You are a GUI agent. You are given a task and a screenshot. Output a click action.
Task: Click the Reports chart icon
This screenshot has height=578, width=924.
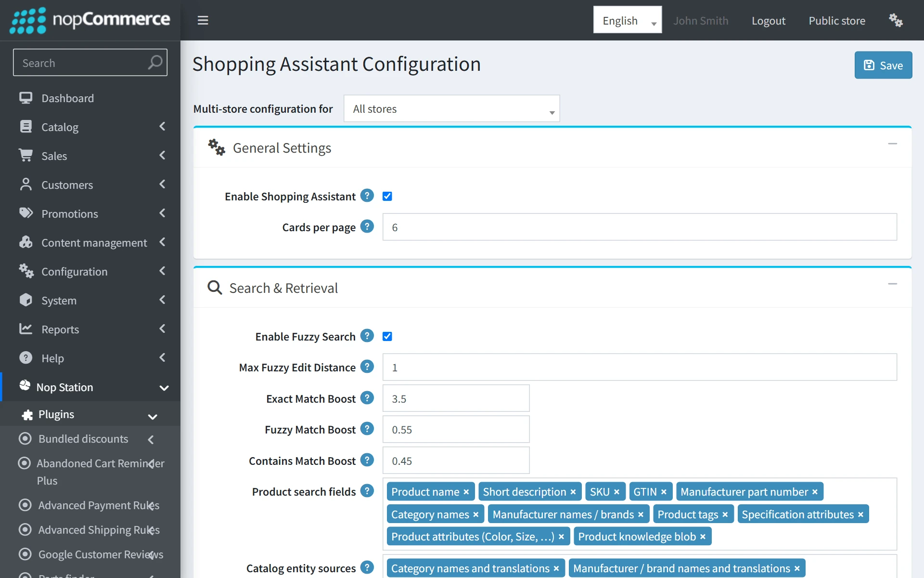pyautogui.click(x=26, y=328)
